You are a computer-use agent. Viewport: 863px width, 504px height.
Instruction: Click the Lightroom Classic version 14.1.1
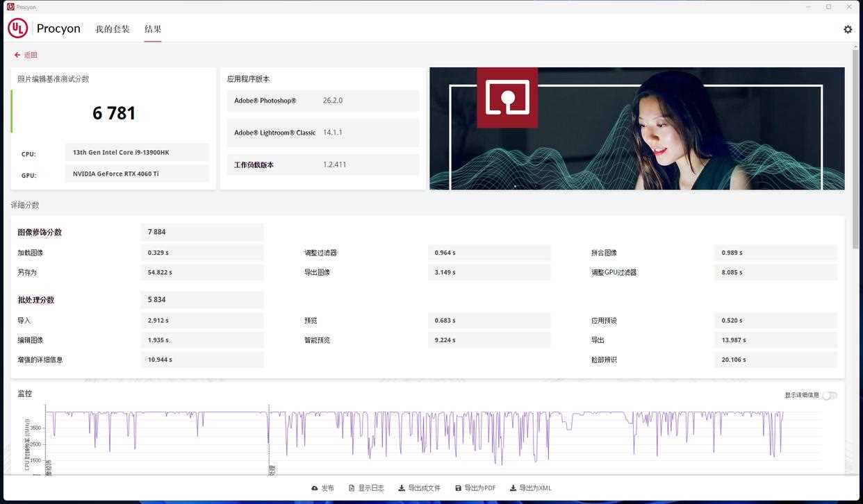coord(333,133)
